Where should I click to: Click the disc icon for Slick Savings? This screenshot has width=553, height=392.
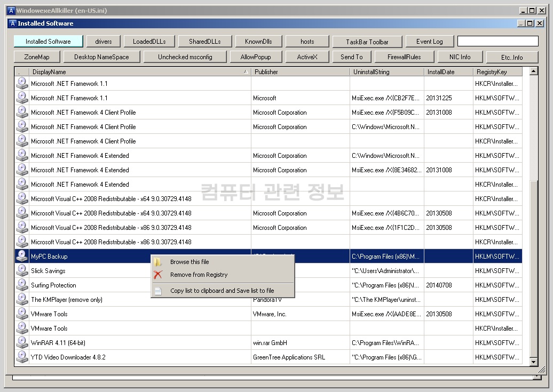click(22, 271)
